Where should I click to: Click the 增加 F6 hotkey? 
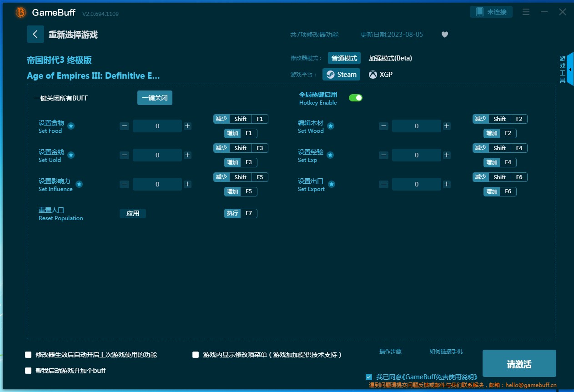(500, 191)
